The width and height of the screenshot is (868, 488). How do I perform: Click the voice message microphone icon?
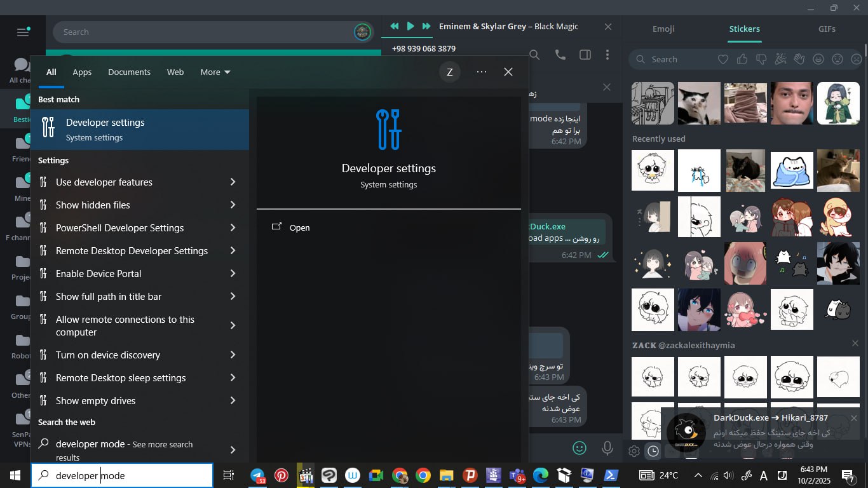(x=607, y=448)
